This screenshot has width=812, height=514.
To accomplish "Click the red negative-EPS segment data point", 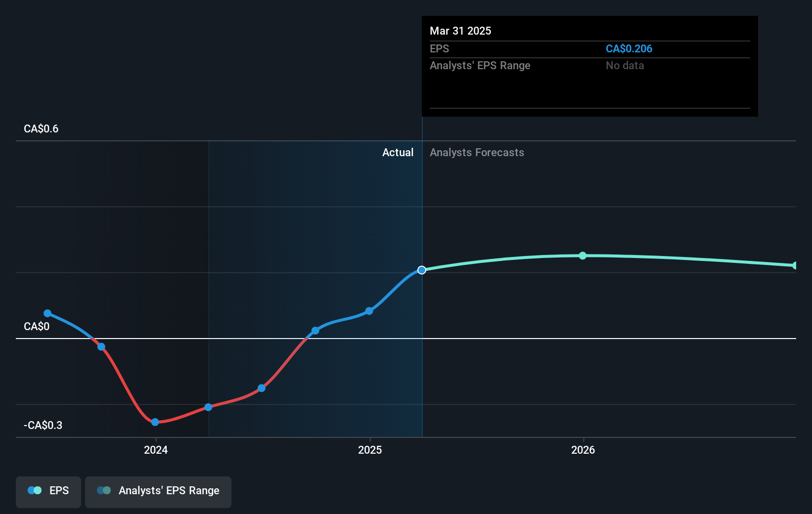I will (208, 407).
